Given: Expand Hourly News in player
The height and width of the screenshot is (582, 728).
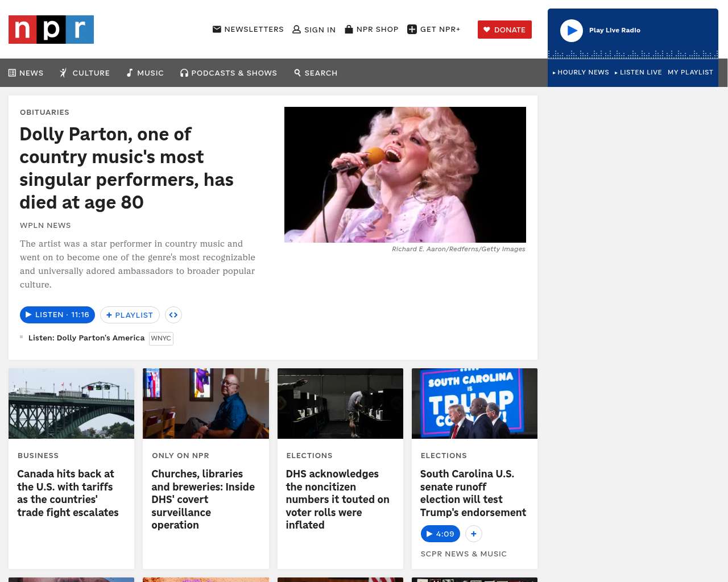Looking at the screenshot, I should pos(581,72).
